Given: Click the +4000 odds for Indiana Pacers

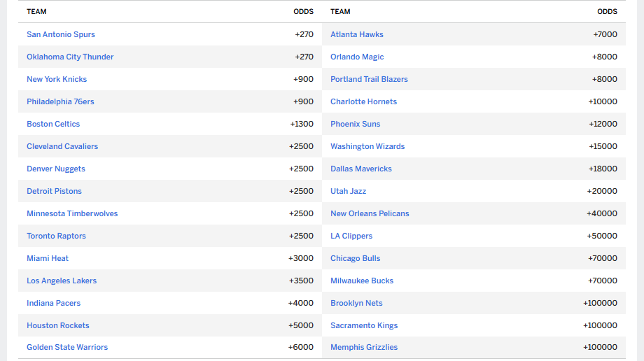Looking at the screenshot, I should tap(301, 303).
